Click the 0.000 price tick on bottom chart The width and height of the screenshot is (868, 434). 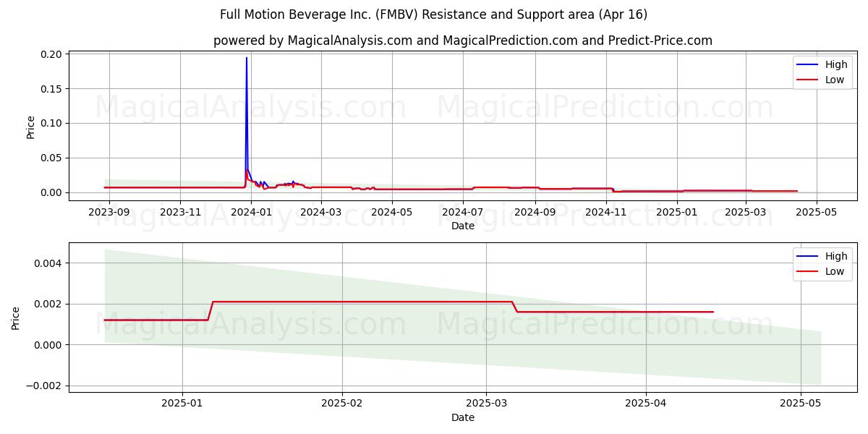[x=47, y=345]
